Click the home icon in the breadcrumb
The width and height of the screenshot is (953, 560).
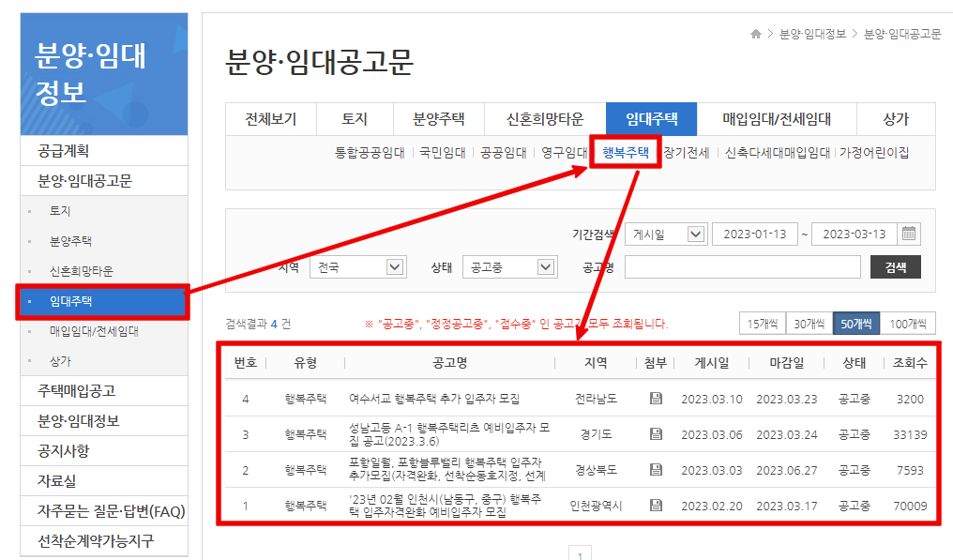(x=756, y=31)
